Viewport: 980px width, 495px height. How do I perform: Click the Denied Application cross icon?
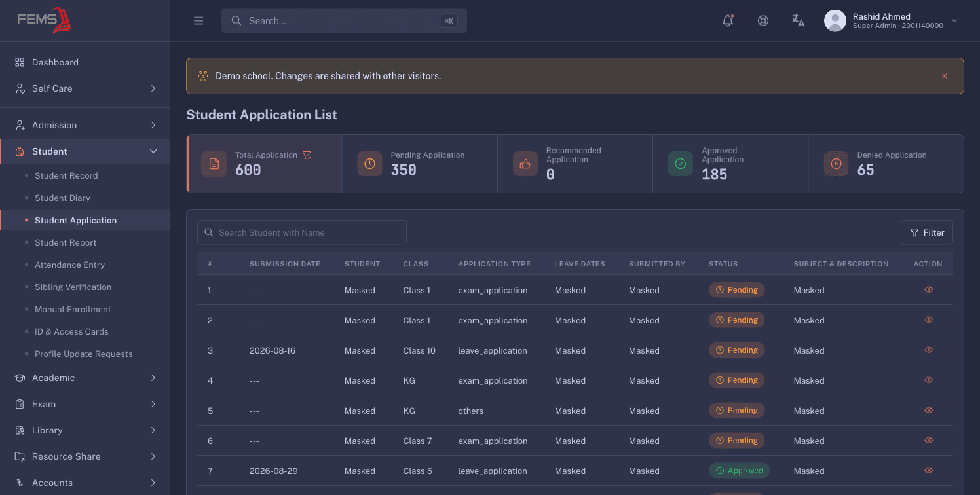[836, 164]
